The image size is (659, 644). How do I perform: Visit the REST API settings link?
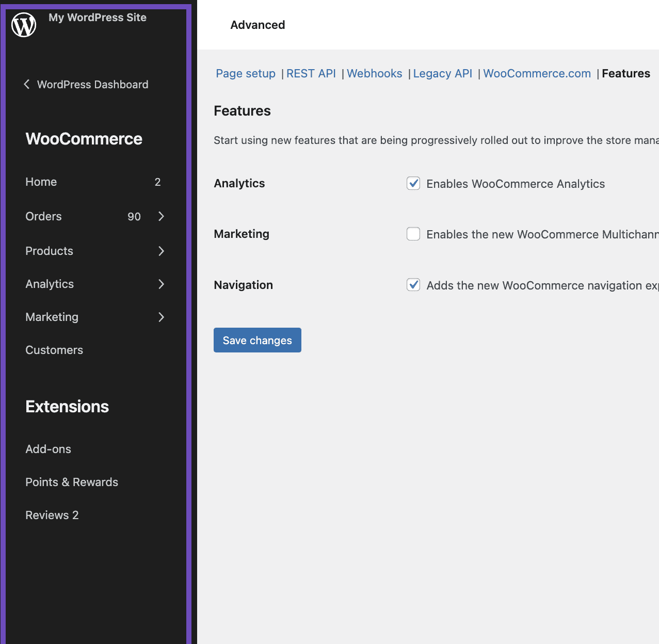point(311,73)
